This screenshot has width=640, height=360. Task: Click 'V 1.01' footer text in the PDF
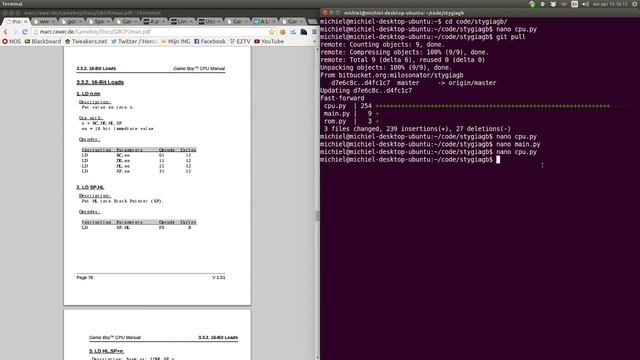click(x=218, y=278)
